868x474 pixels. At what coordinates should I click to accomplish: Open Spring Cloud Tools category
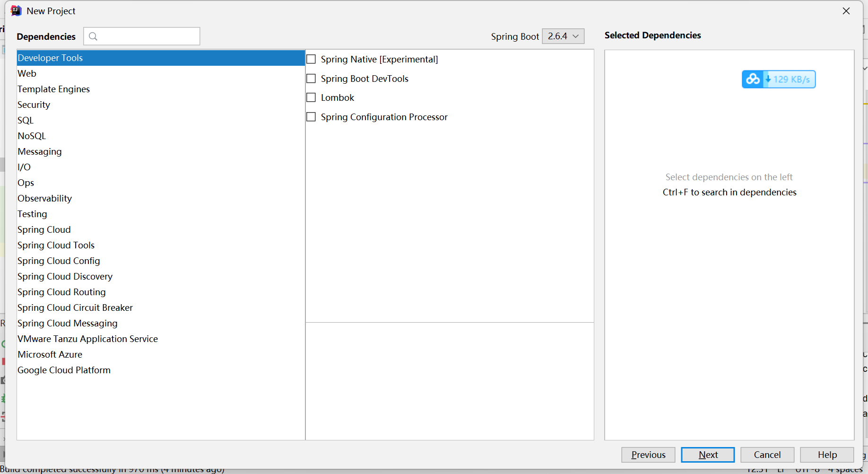tap(161, 245)
